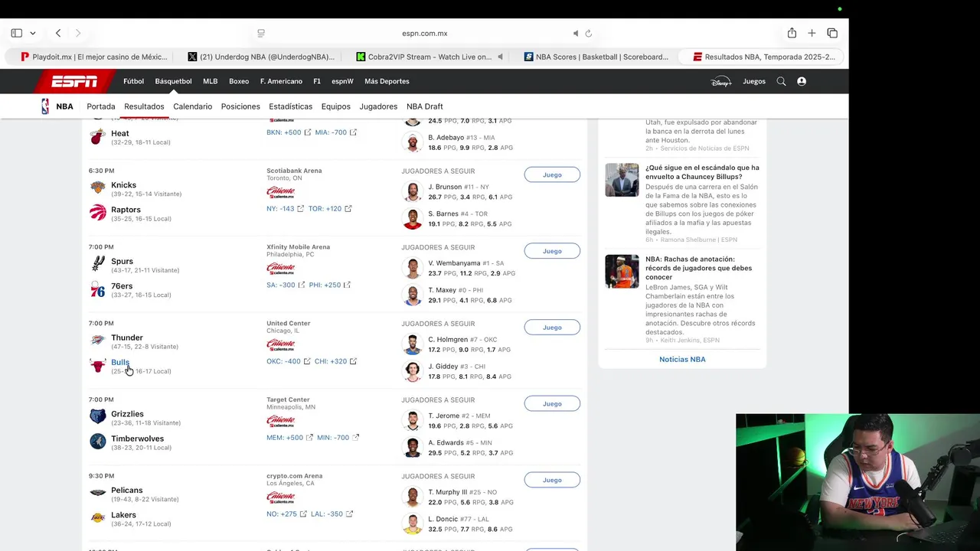
Task: Open the Rachas de anotación article headline
Action: [698, 268]
